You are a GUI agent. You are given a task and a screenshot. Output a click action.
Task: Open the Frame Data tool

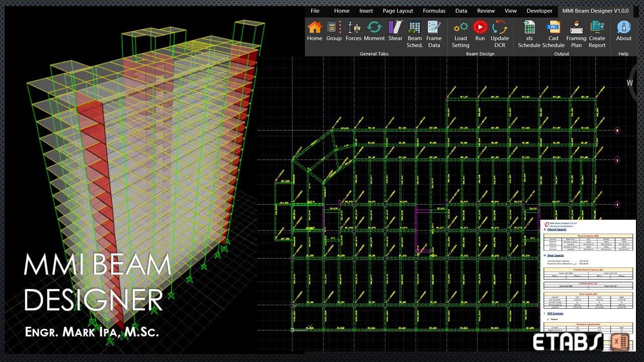tap(434, 34)
